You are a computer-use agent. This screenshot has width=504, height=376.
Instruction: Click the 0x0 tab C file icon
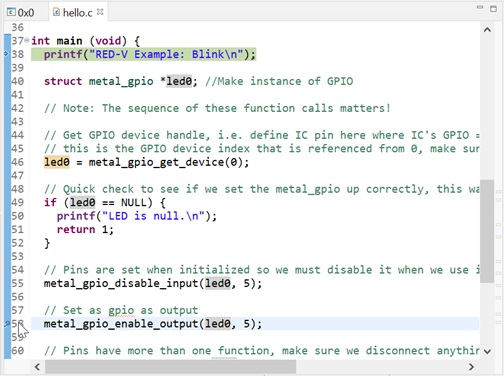tap(11, 12)
